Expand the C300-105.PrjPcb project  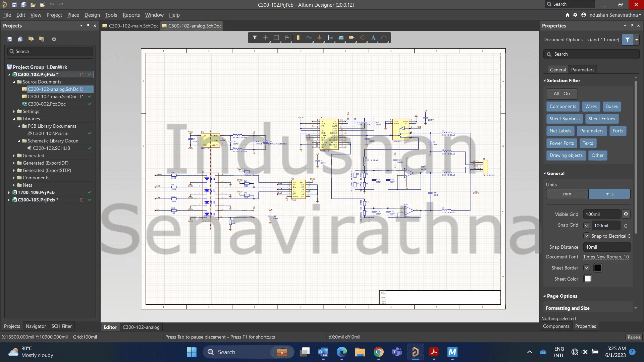(9, 200)
